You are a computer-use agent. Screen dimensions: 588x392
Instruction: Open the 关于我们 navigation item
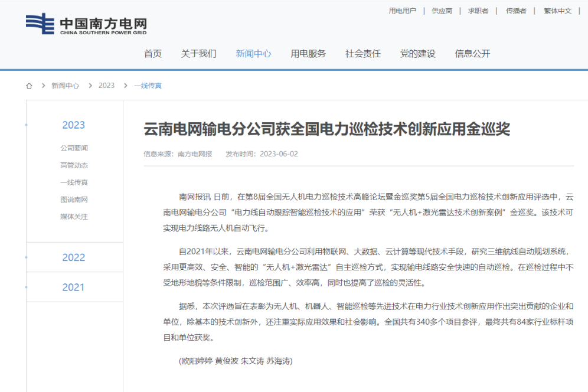[198, 54]
